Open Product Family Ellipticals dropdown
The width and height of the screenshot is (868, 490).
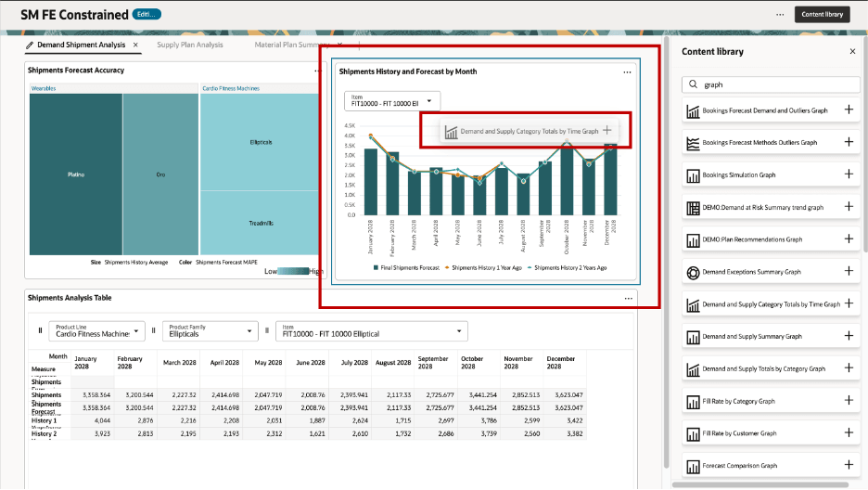[x=211, y=331]
